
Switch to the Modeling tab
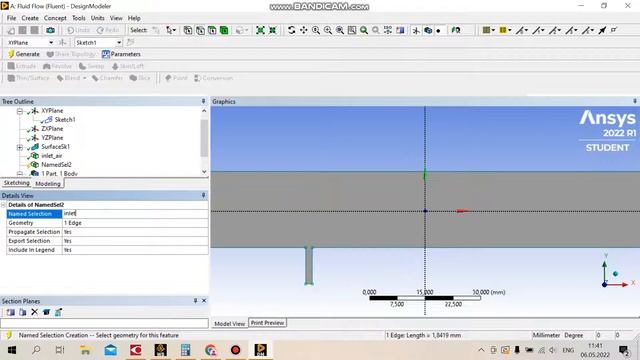pyautogui.click(x=48, y=184)
